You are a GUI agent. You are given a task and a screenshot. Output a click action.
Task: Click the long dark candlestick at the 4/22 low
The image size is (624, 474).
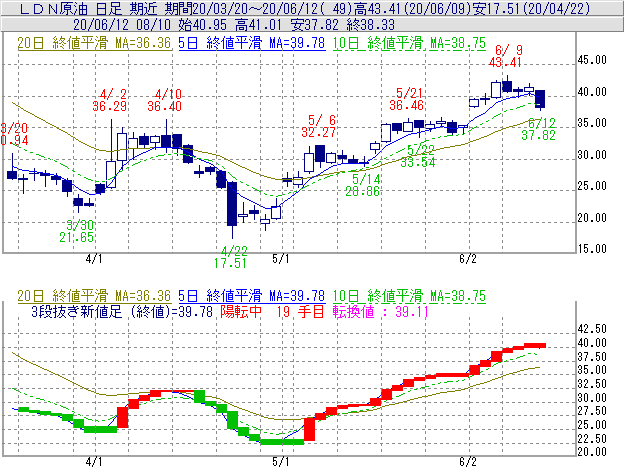pos(232,204)
